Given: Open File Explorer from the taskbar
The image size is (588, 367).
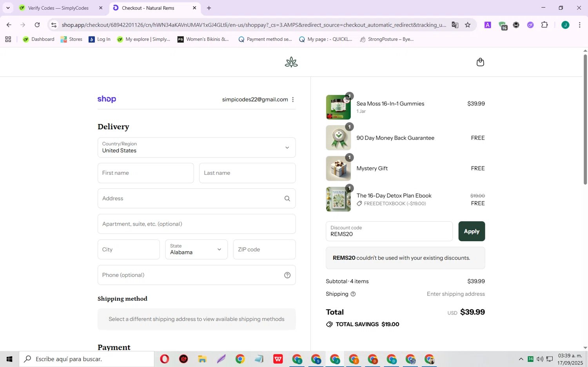Looking at the screenshot, I should (x=202, y=359).
